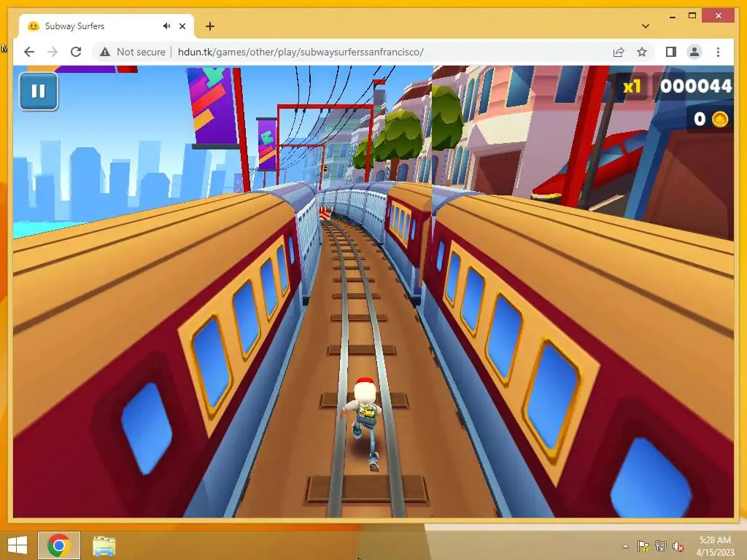Open the Chrome side panel
Viewport: 747px width, 560px height.
(671, 52)
